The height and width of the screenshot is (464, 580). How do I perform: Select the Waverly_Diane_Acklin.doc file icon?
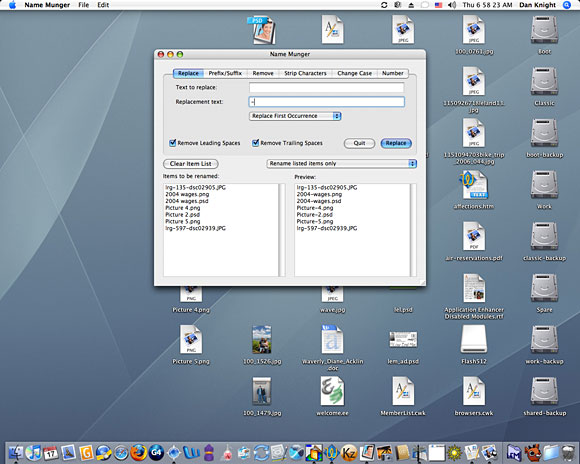pos(332,339)
